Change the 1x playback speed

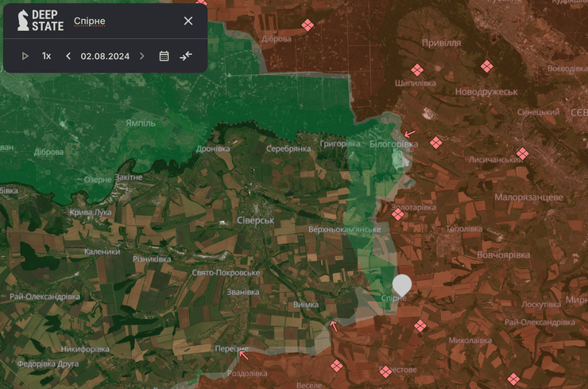47,56
